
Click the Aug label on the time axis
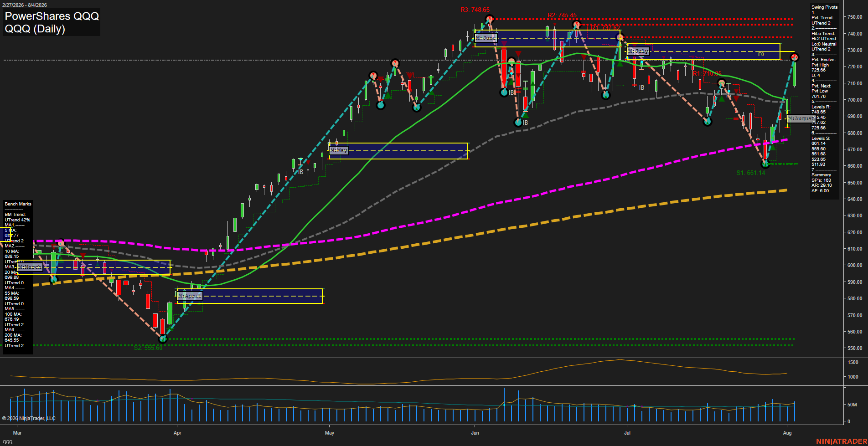(787, 433)
